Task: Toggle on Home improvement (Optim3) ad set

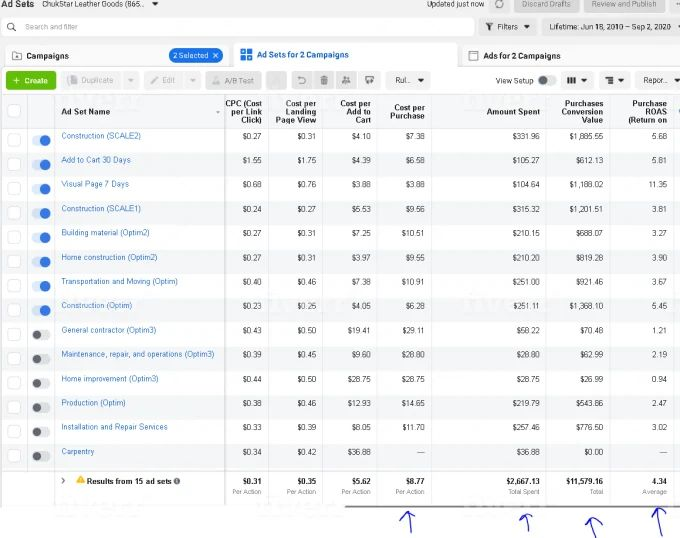Action: (41, 383)
